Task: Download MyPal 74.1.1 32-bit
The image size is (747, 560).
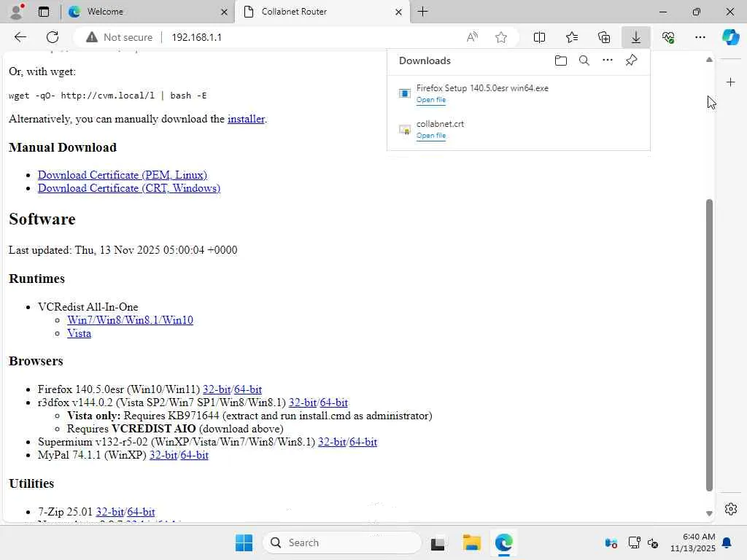Action: [x=163, y=455]
